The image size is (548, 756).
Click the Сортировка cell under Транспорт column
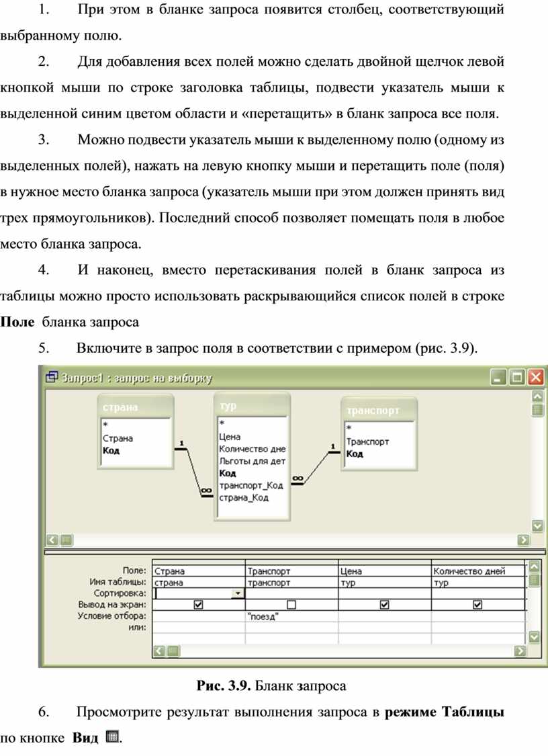pyautogui.click(x=291, y=593)
